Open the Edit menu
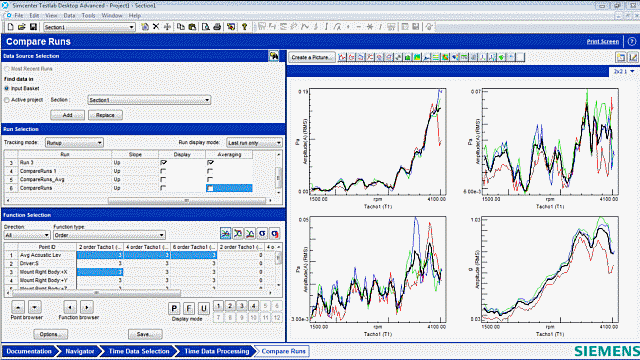Image resolution: width=640 pixels, height=360 pixels. (x=34, y=16)
